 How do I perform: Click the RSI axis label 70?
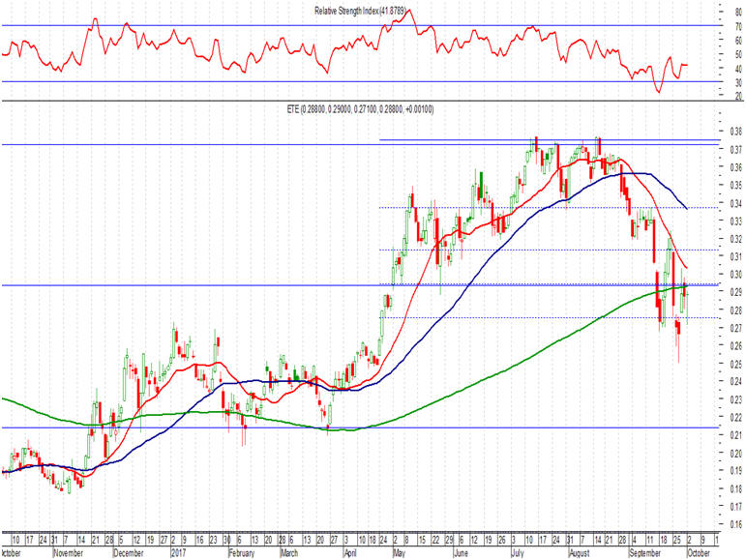click(x=738, y=27)
